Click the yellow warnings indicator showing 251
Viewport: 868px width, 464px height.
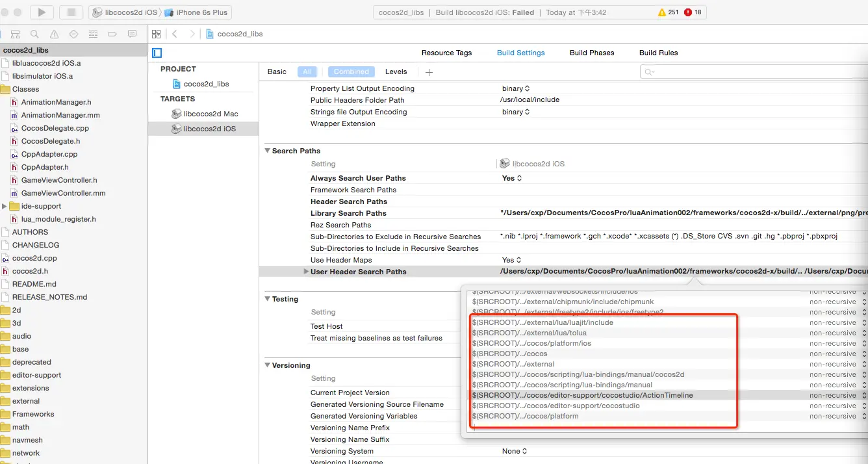[x=668, y=12]
